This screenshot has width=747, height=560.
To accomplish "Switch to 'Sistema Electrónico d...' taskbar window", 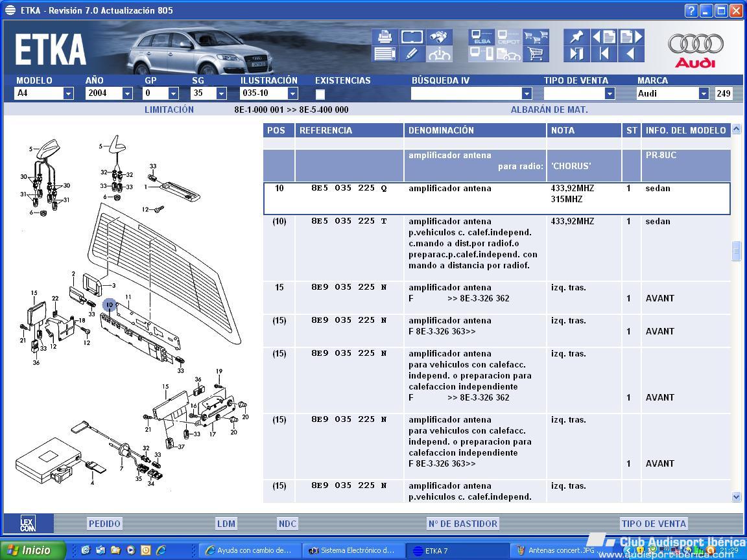I will click(x=354, y=550).
